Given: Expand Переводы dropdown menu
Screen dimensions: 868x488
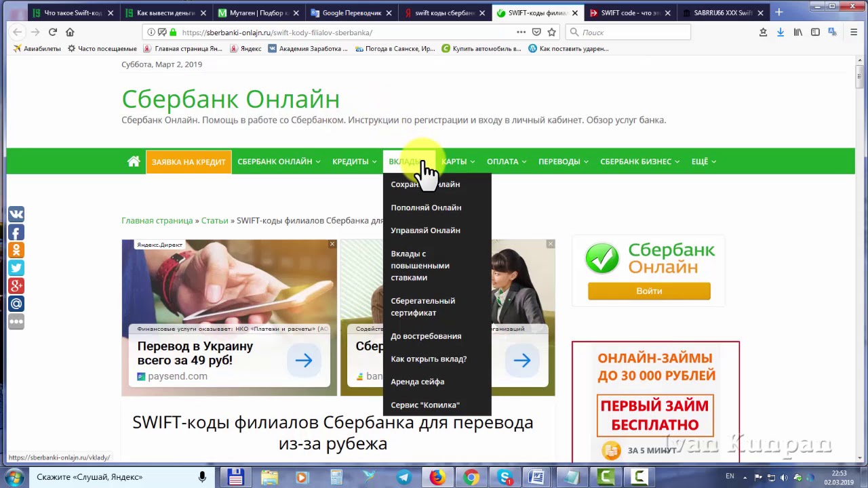Looking at the screenshot, I should pos(563,161).
